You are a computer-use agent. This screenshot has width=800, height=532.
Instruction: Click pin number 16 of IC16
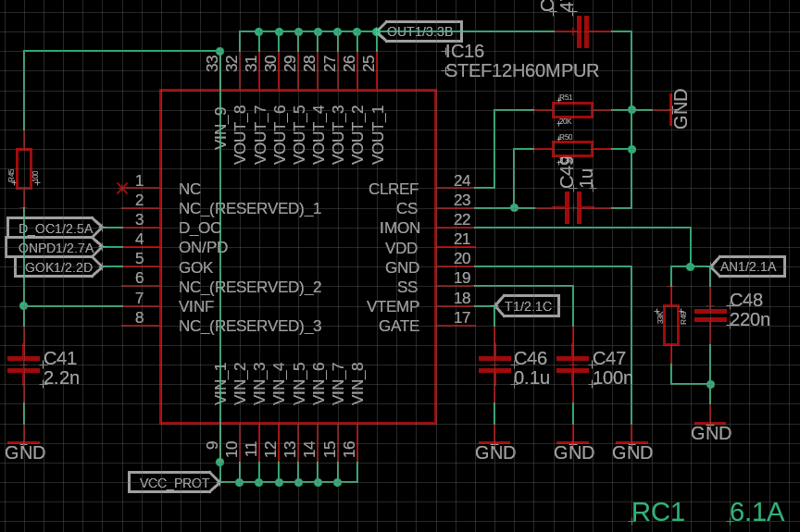(x=349, y=449)
